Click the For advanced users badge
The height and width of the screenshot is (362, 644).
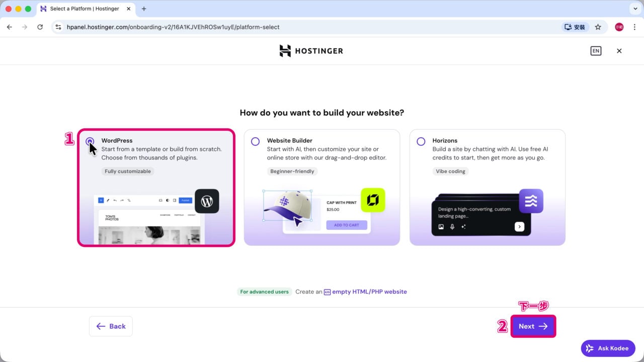pyautogui.click(x=265, y=292)
